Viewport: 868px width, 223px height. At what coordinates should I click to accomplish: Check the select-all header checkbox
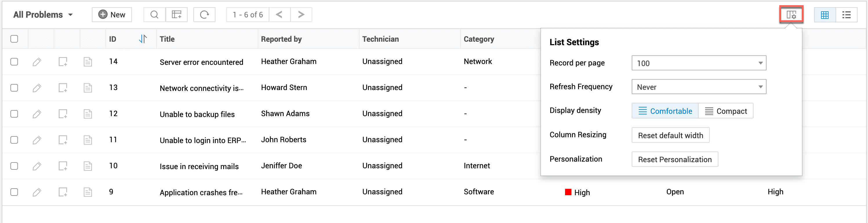pos(14,39)
